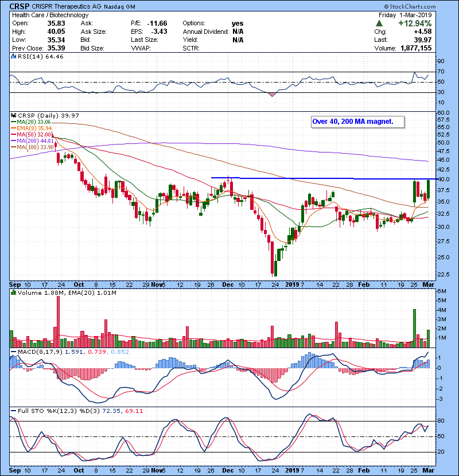Click the tallest red volume bar in September

point(59,322)
